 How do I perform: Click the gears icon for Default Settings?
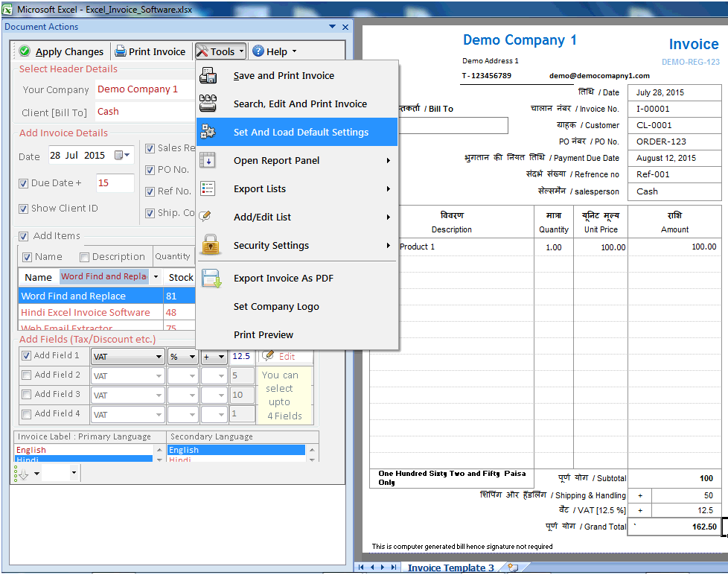click(x=208, y=132)
